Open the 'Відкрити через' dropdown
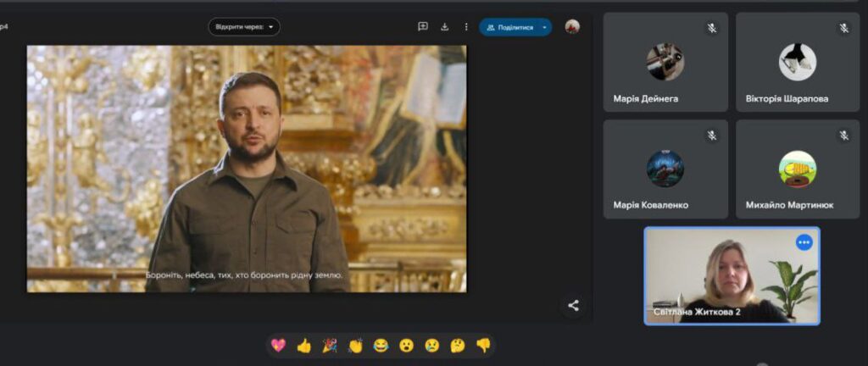The width and height of the screenshot is (868, 366). tap(244, 26)
